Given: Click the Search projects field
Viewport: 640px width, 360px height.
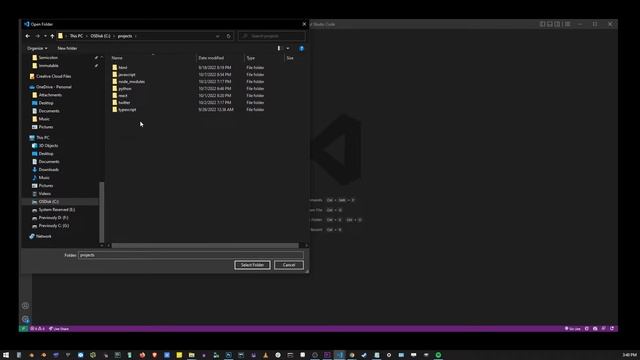Looking at the screenshot, I should 271,36.
